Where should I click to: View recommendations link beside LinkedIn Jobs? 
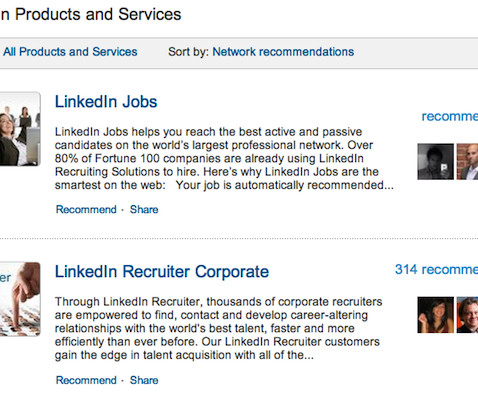tap(450, 116)
